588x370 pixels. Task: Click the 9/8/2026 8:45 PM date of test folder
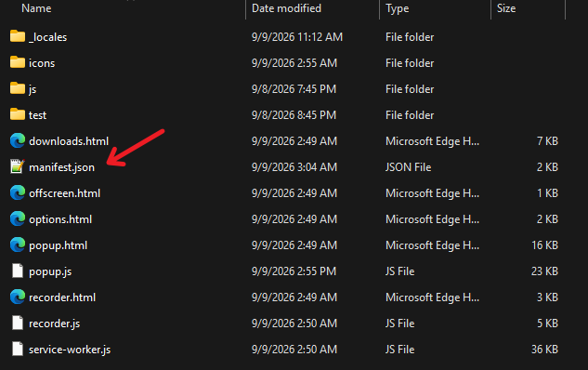coord(294,115)
